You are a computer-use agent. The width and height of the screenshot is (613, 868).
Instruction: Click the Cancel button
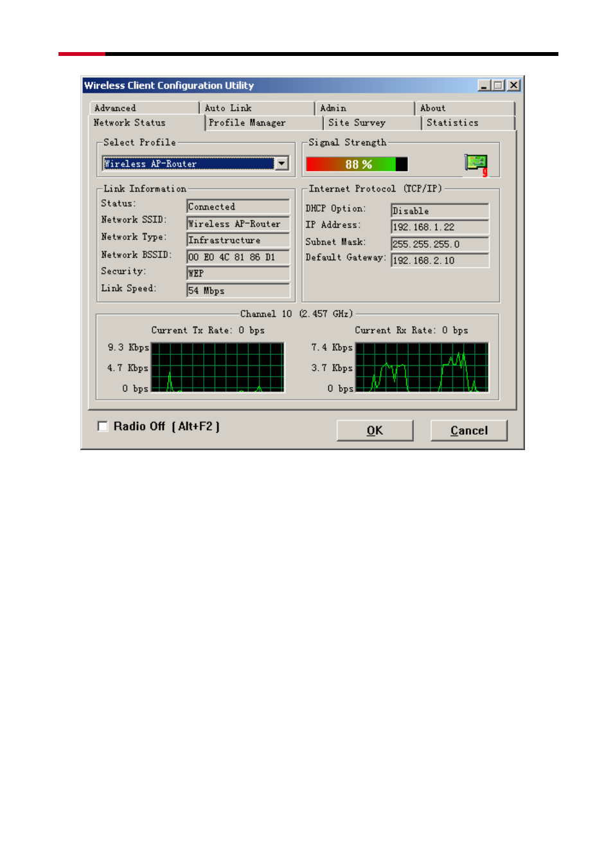469,431
